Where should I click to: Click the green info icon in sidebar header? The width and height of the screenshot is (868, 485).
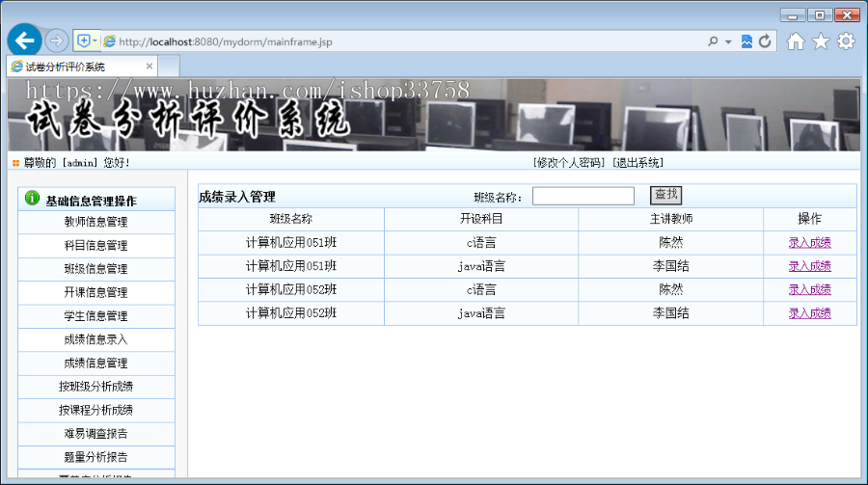(x=32, y=198)
